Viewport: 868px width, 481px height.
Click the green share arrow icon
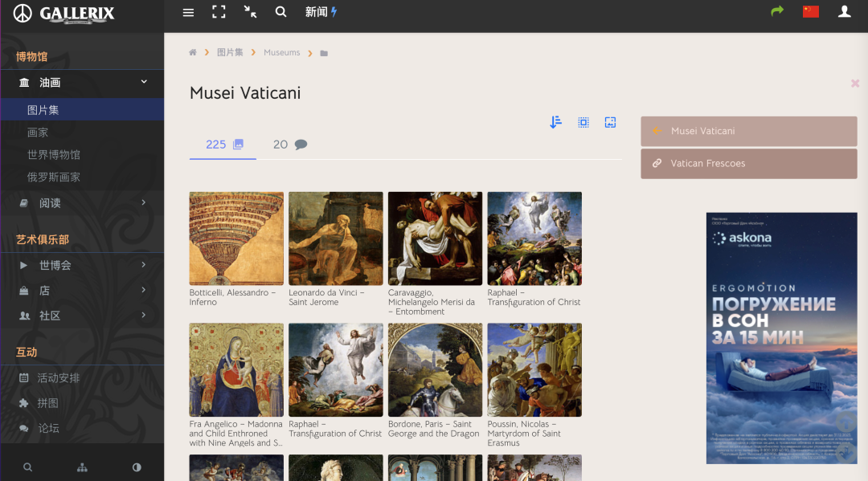777,11
